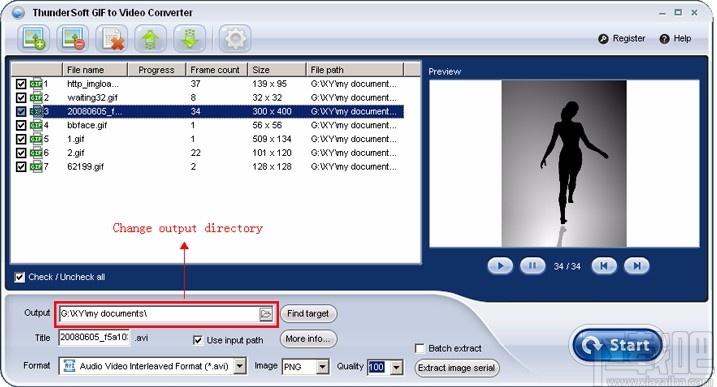Move selected file up with green arrow

[150, 38]
